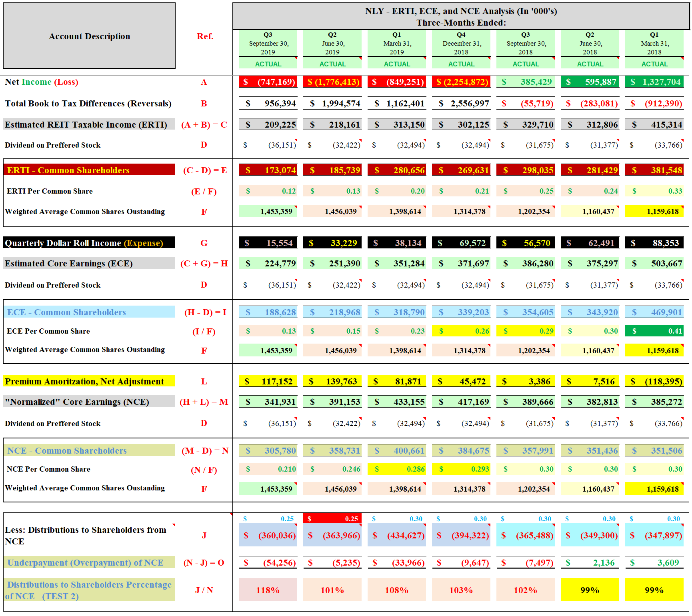692x616 pixels.
Task: Click '"Normalized" Core Earnings (NCE)' label
Action: [89, 402]
